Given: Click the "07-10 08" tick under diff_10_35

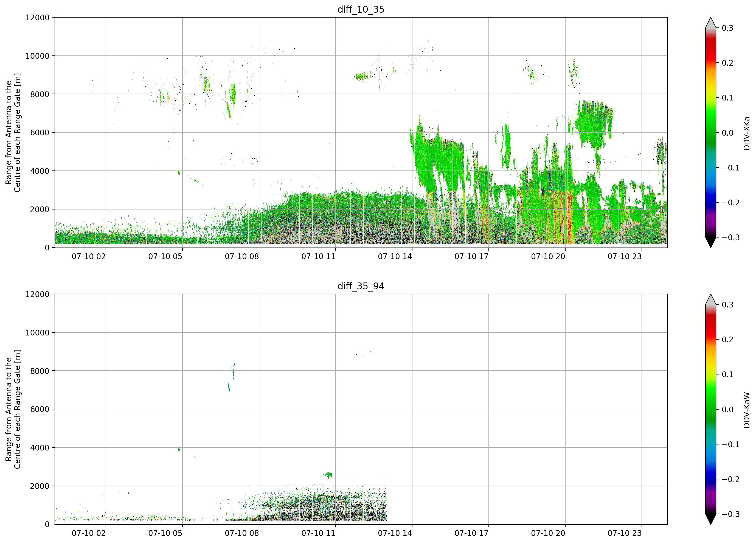Looking at the screenshot, I should click(x=242, y=256).
